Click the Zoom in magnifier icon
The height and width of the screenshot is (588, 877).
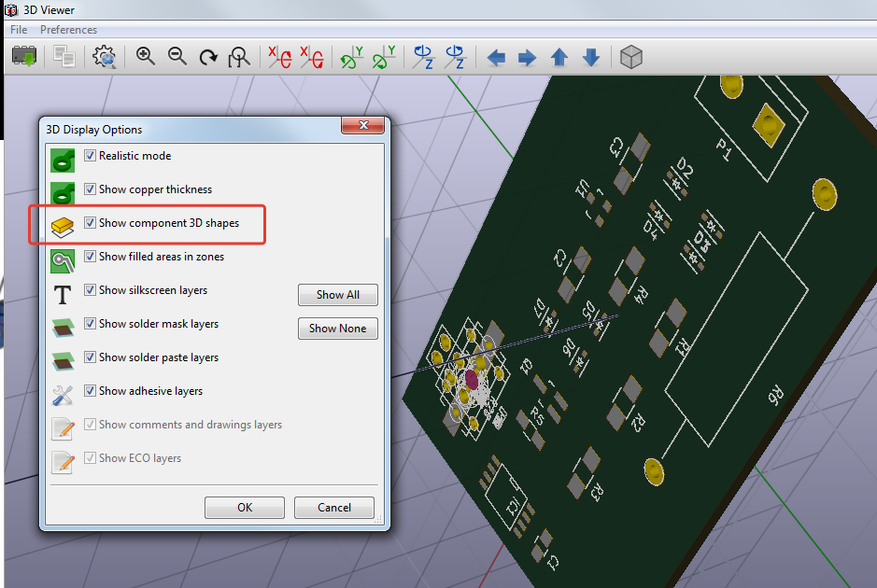(x=146, y=57)
